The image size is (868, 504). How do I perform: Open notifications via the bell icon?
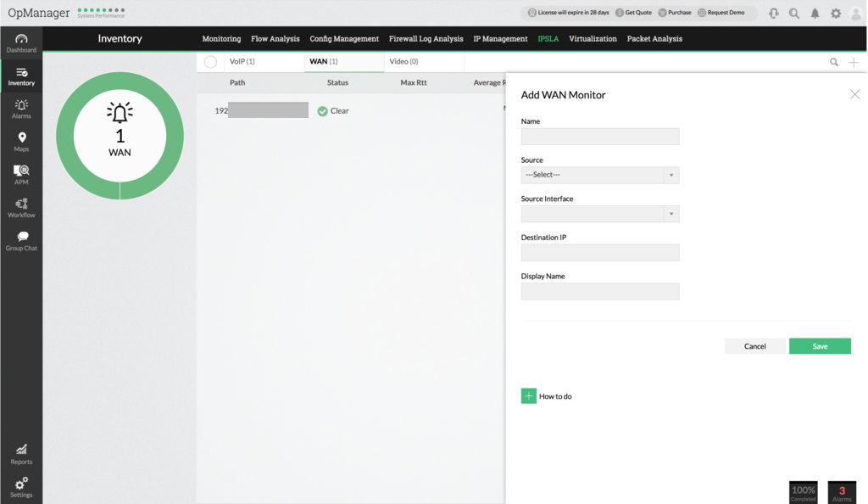point(814,13)
